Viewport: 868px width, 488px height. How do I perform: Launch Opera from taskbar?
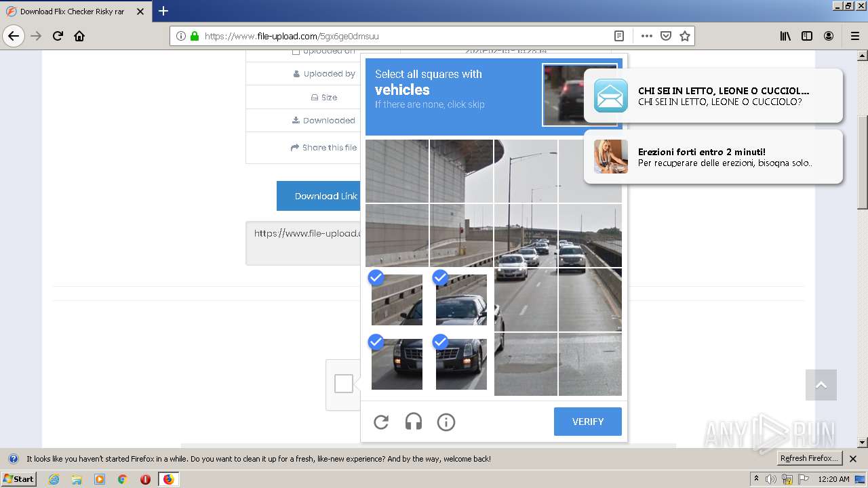145,479
